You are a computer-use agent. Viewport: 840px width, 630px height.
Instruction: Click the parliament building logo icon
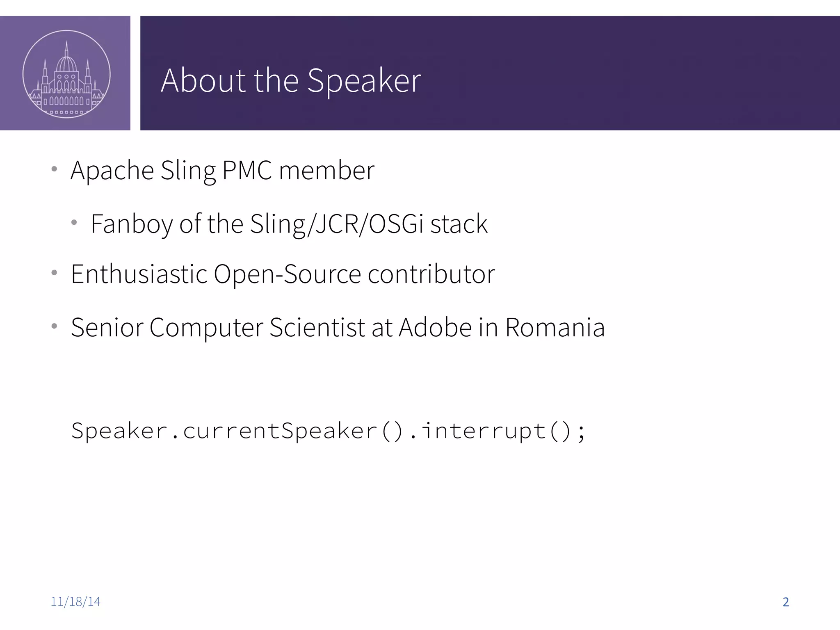tap(66, 74)
